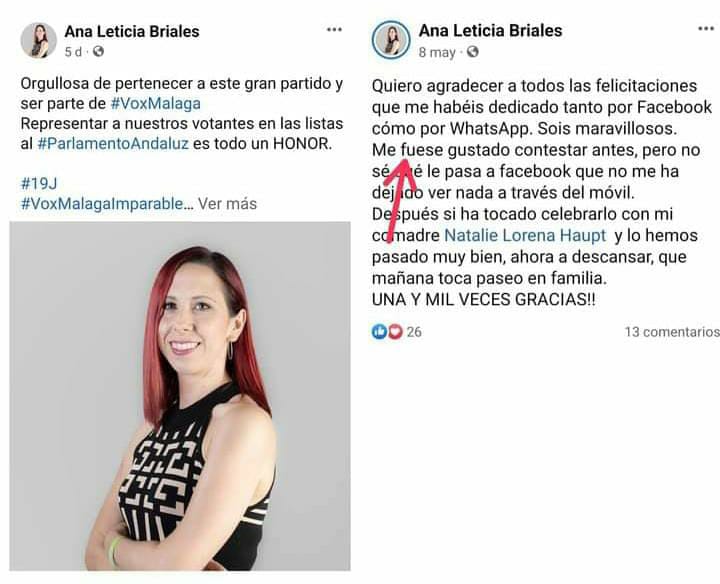Open Ana Leticia Briales name on left post

(132, 31)
